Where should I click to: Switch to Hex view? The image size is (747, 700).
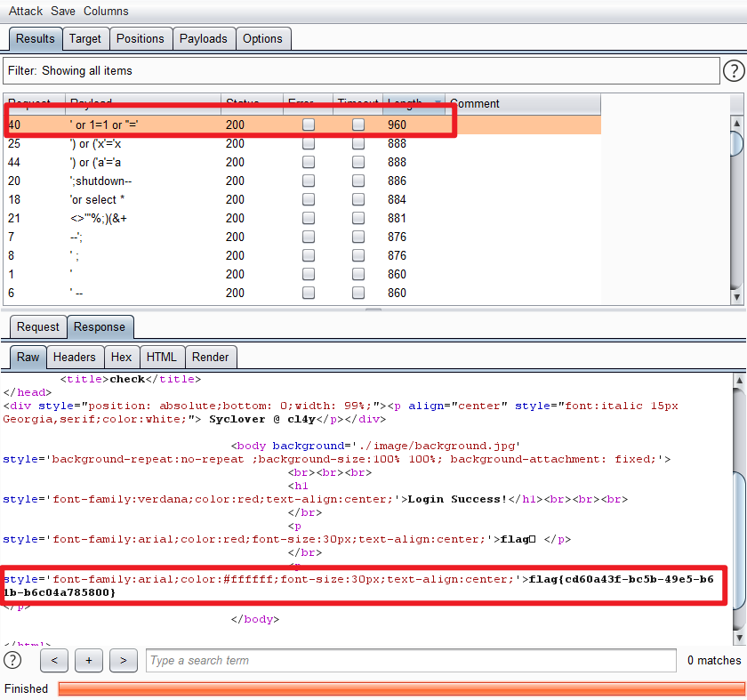pos(122,357)
